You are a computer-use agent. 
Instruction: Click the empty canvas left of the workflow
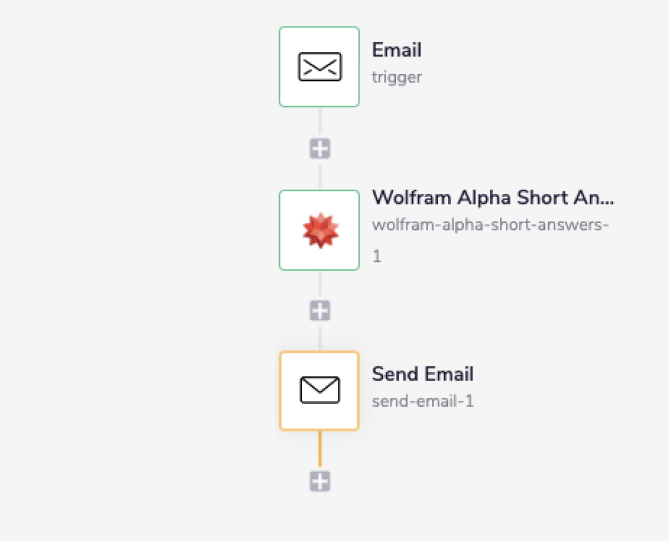(130, 270)
